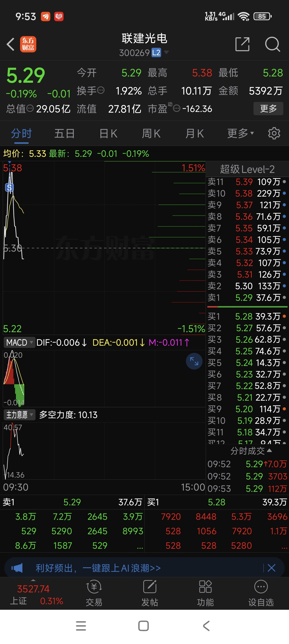
Task: Tap the Android back button
Action: [206, 626]
